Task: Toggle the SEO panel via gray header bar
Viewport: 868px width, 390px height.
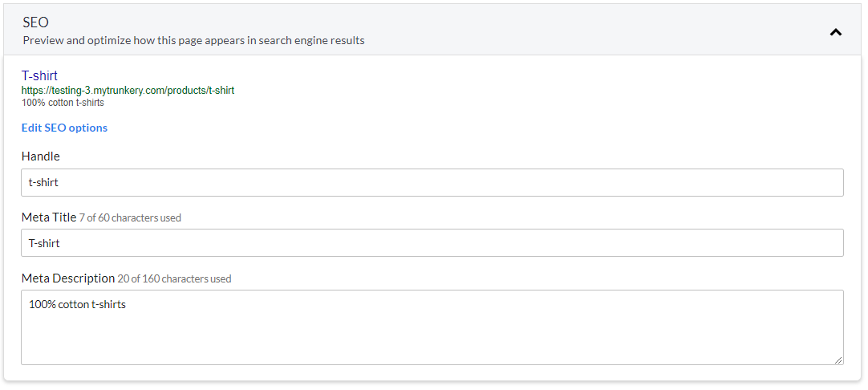Action: pos(432,30)
